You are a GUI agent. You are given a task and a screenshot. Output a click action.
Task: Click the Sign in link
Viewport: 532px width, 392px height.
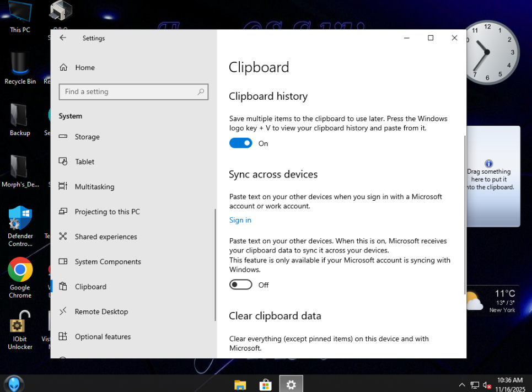tap(240, 220)
